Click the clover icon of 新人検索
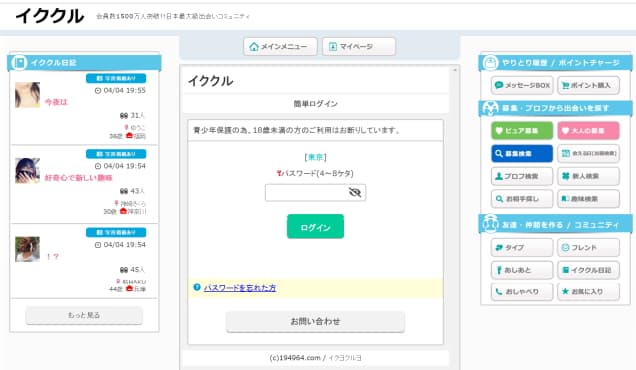 (x=565, y=176)
